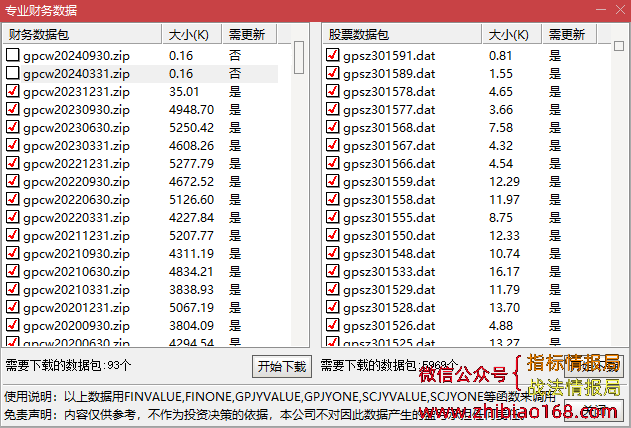Click size value 4948.70

click(191, 109)
